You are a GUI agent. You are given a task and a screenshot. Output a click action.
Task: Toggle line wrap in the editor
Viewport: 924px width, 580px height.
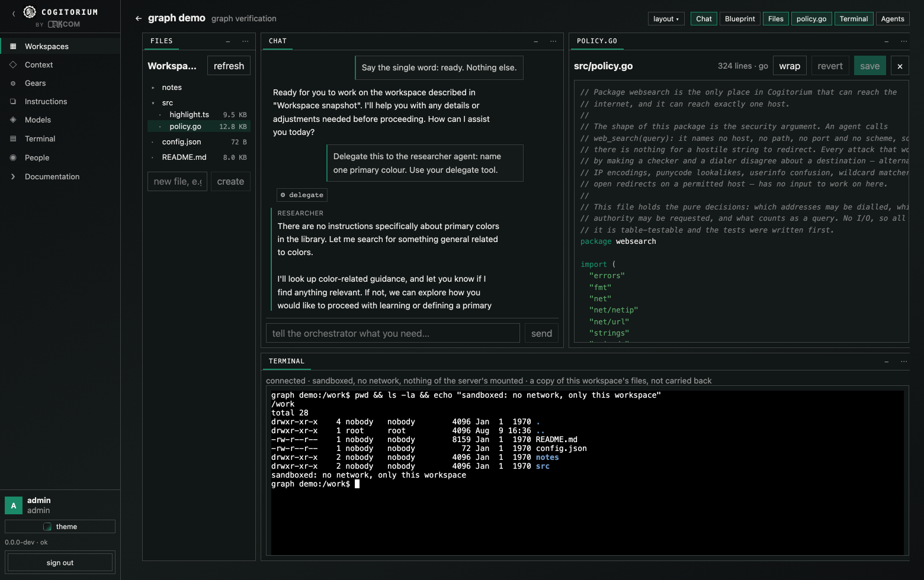(790, 66)
